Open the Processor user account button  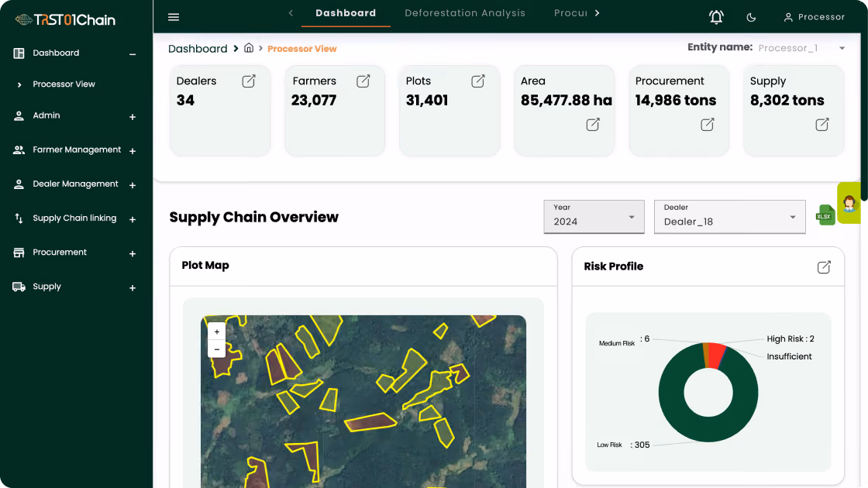point(815,17)
